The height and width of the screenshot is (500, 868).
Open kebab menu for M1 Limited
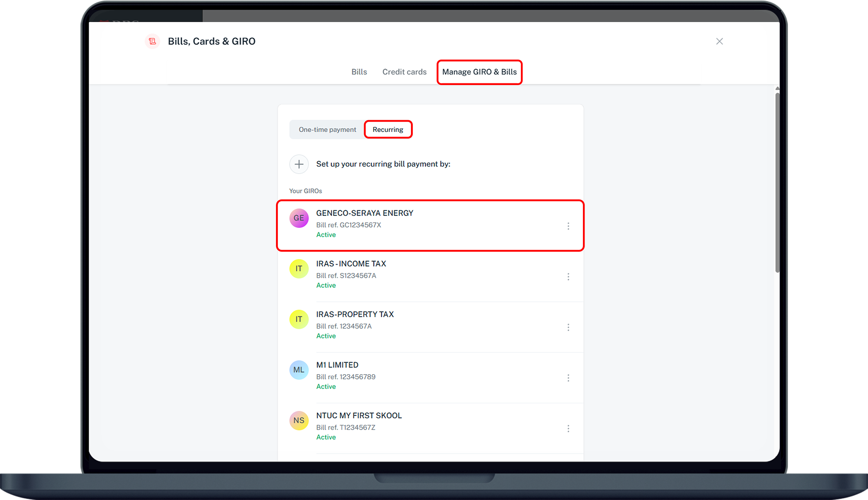click(568, 378)
